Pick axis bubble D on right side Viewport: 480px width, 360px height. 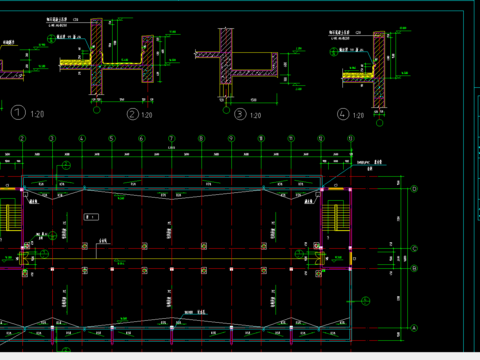(x=414, y=189)
